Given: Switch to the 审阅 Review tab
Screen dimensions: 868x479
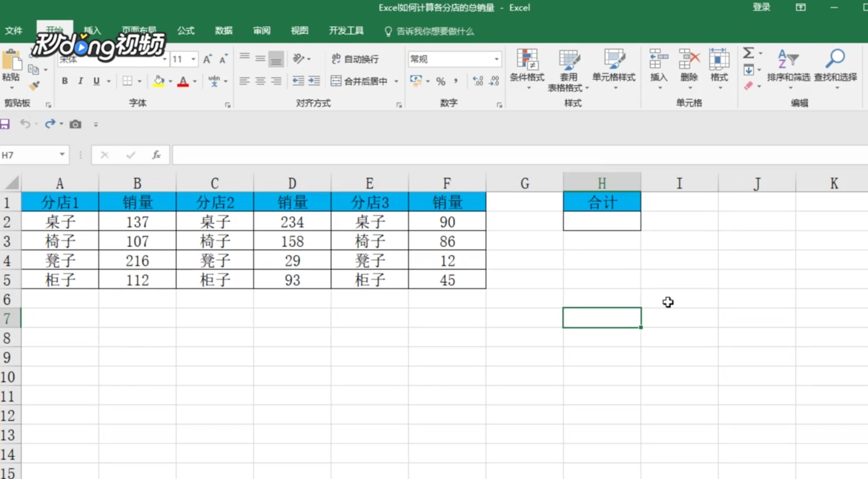Looking at the screenshot, I should tap(262, 30).
